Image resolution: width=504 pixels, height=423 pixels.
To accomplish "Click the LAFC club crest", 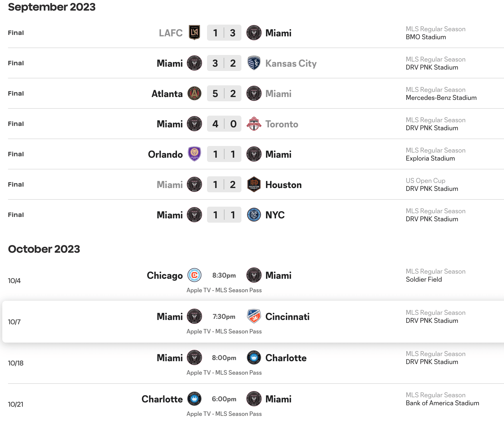I will (194, 33).
